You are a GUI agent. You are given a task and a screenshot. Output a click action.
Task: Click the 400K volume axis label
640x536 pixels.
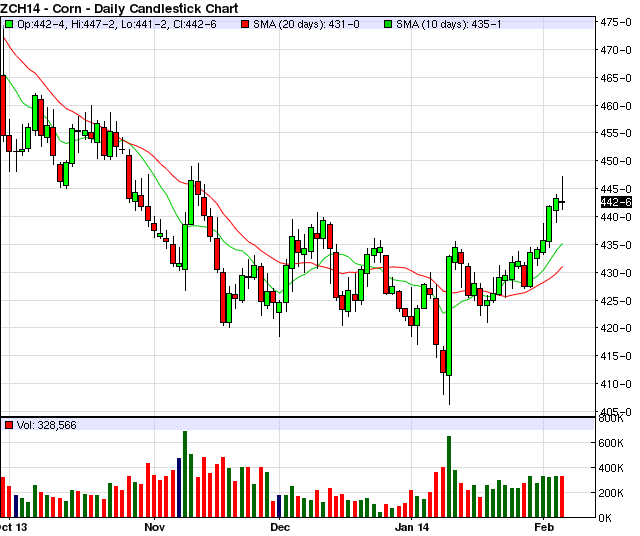[x=611, y=468]
